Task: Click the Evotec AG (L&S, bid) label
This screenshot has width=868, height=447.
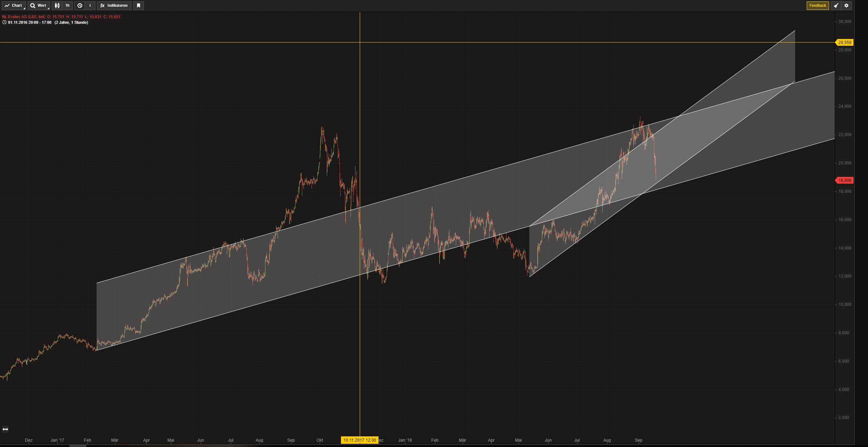Action: [27, 17]
